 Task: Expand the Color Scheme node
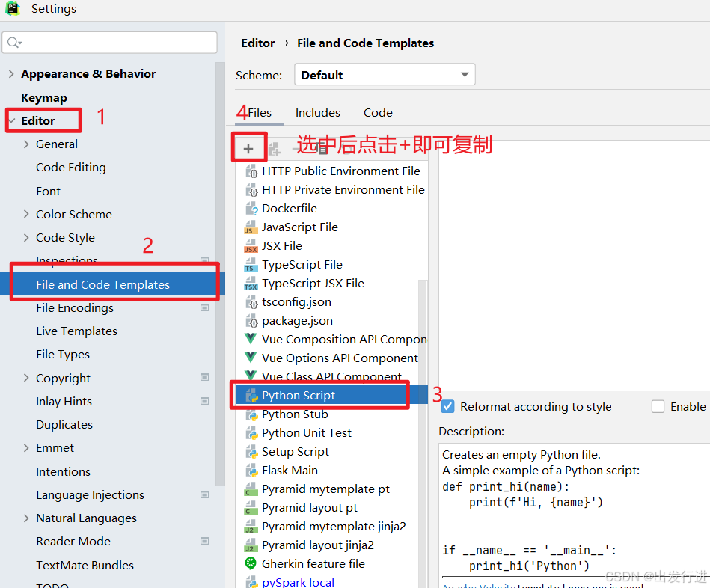point(26,214)
